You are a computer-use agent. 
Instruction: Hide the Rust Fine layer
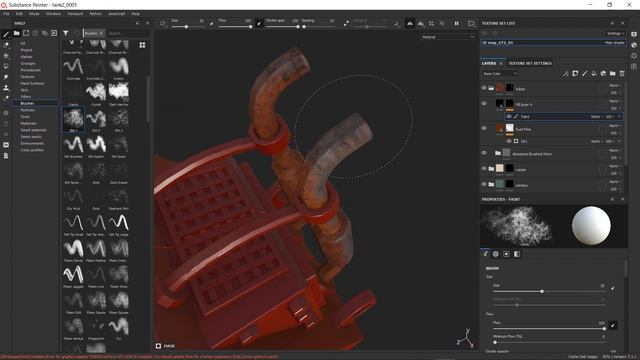pyautogui.click(x=484, y=128)
